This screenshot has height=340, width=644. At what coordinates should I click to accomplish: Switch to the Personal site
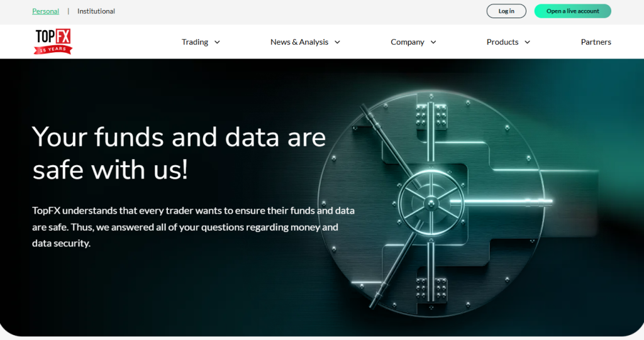45,11
